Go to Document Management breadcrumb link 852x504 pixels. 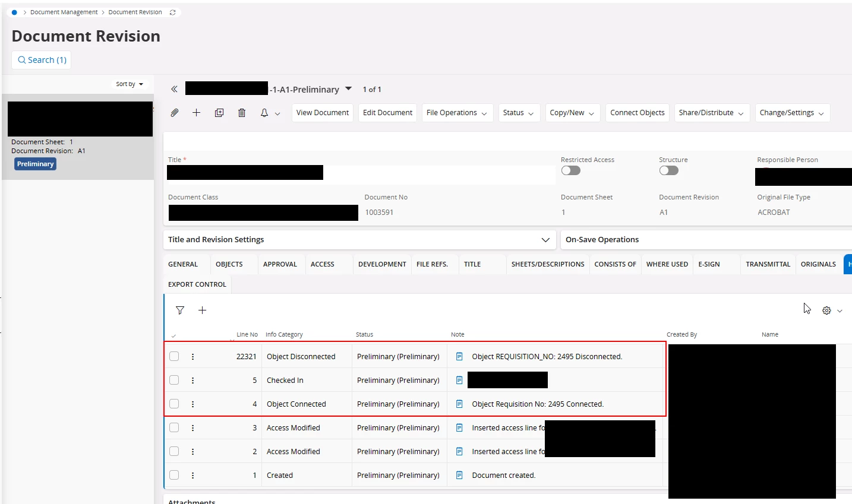pos(64,12)
